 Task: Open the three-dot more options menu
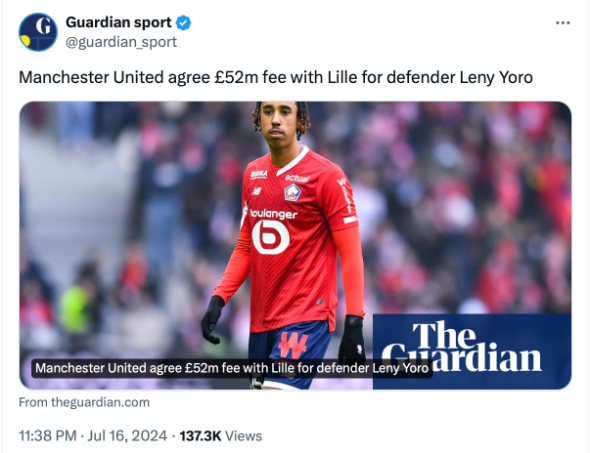click(x=563, y=23)
